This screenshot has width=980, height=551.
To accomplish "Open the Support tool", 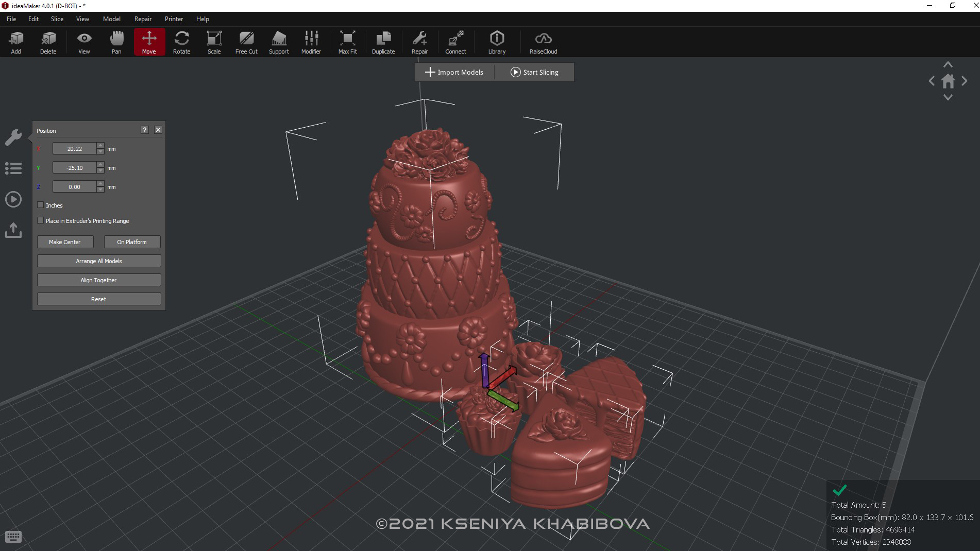I will [278, 41].
